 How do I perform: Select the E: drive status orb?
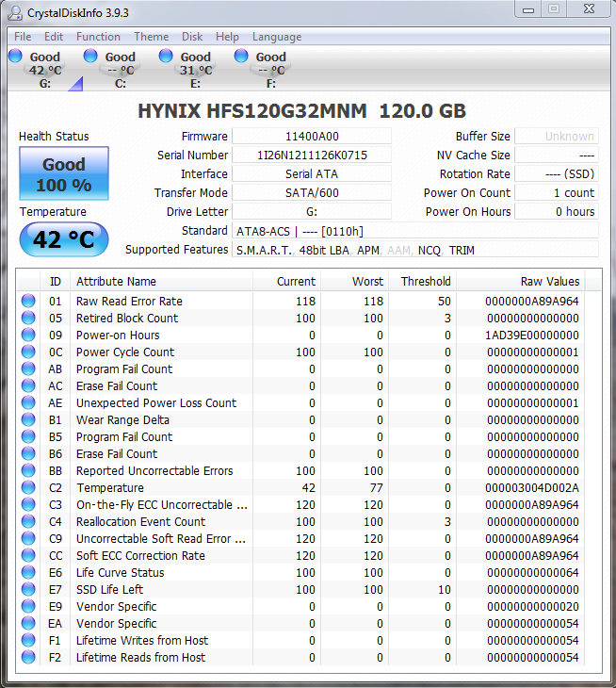(x=166, y=57)
